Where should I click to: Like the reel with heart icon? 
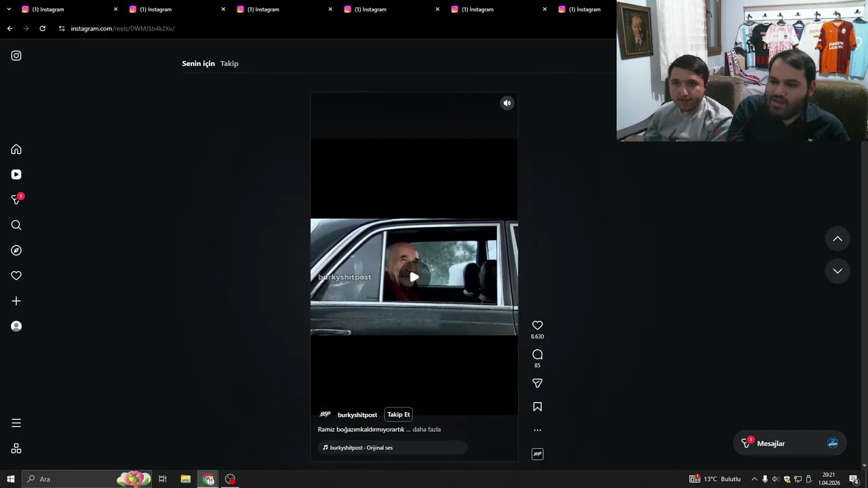(537, 325)
